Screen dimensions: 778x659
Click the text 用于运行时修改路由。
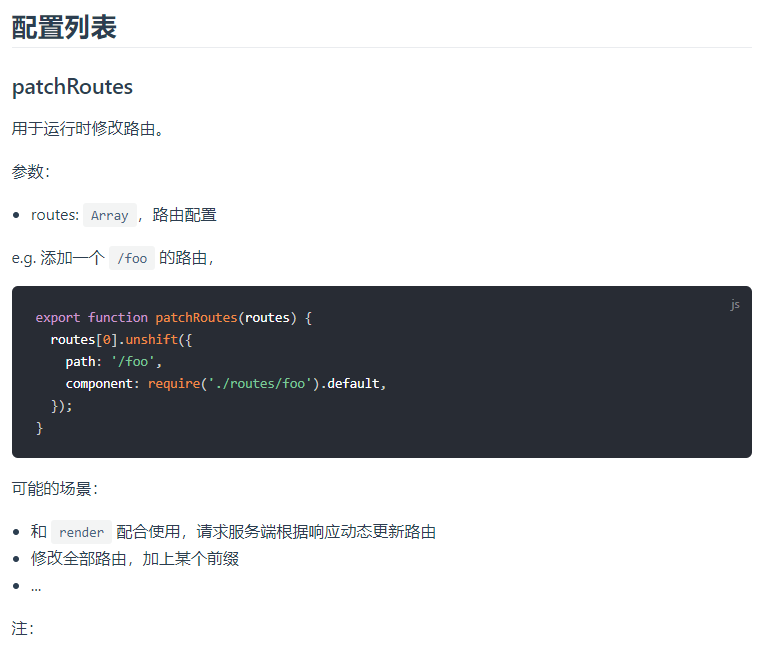tap(87, 129)
